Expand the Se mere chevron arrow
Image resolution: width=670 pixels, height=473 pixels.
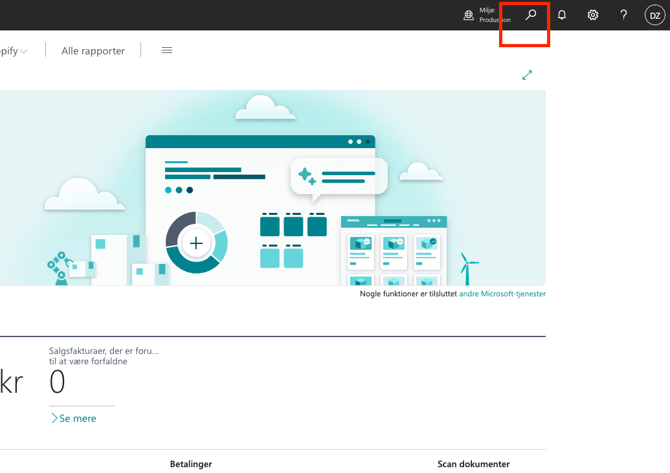tap(54, 418)
